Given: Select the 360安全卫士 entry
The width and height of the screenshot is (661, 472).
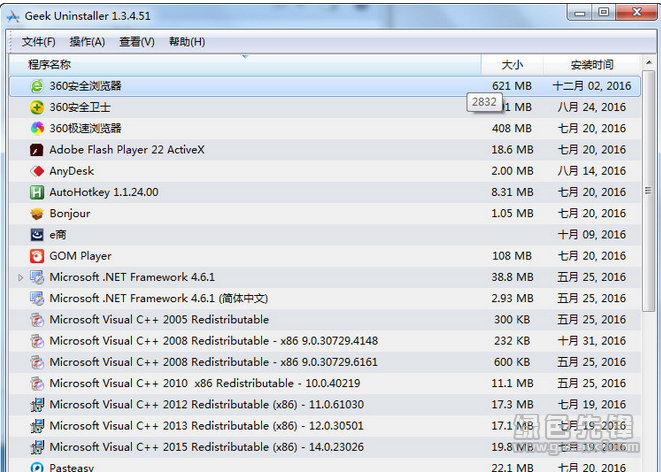Looking at the screenshot, I should (x=80, y=107).
